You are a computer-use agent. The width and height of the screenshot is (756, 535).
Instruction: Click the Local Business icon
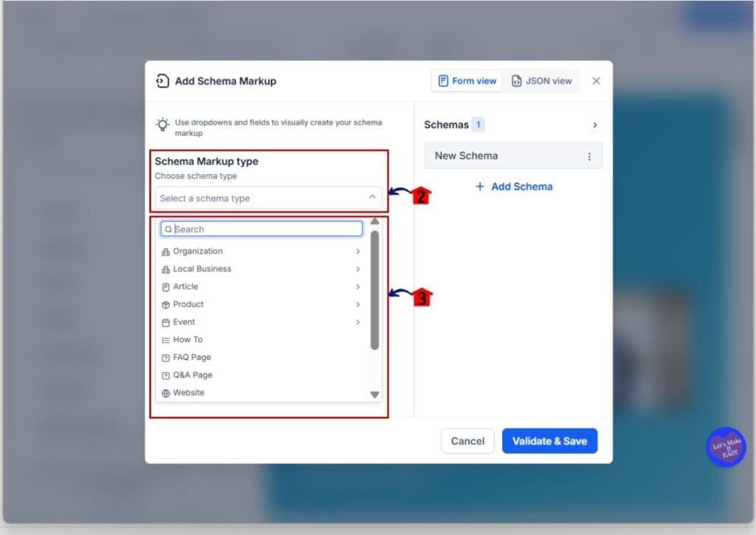(165, 269)
